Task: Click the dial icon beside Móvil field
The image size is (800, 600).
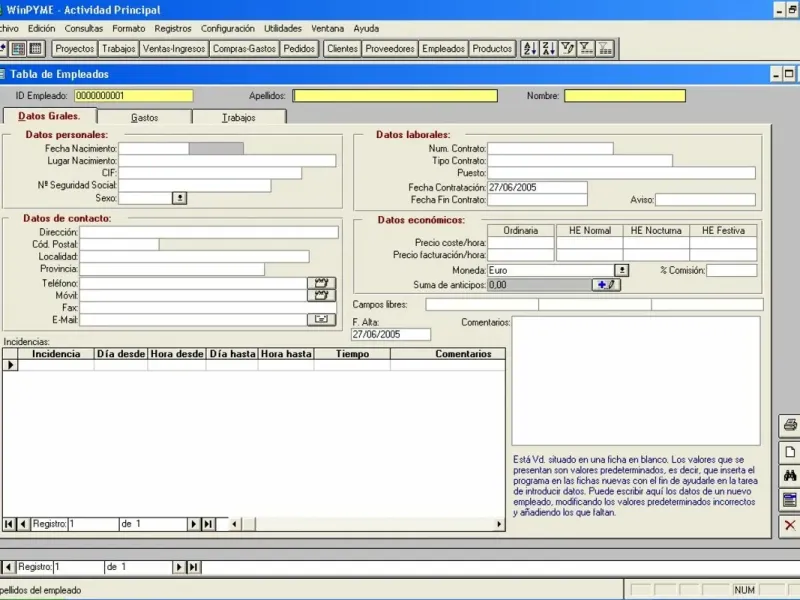Action: [x=321, y=295]
